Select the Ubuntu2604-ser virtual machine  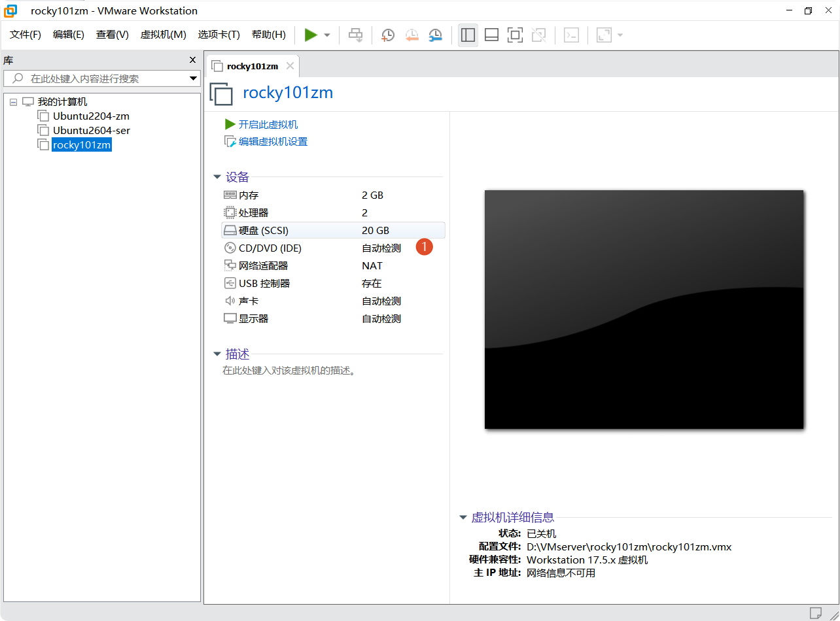click(x=92, y=131)
